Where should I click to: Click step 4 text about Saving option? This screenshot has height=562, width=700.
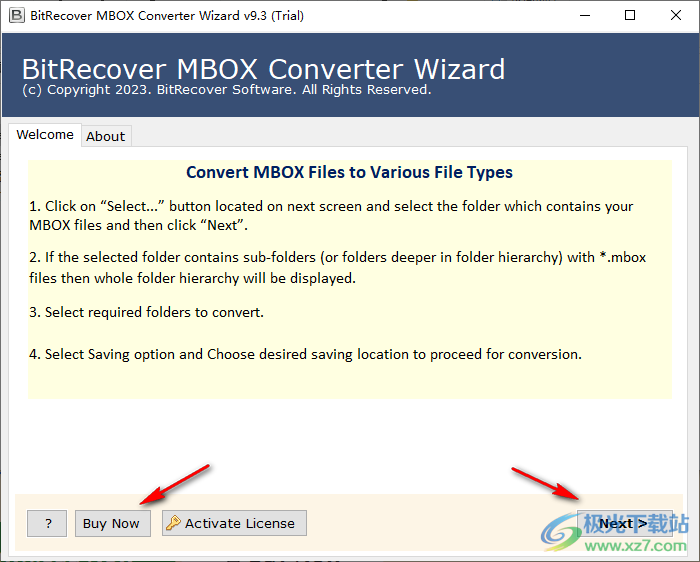click(x=305, y=354)
